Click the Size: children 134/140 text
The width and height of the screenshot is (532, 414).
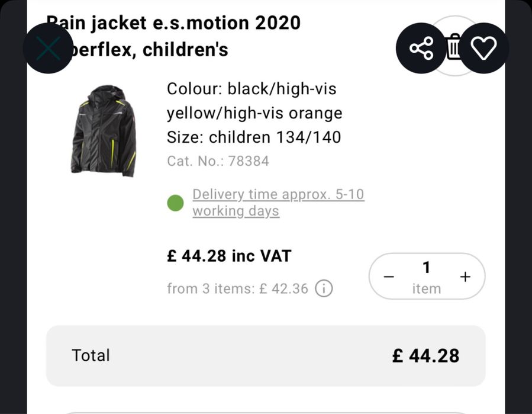pyautogui.click(x=254, y=137)
